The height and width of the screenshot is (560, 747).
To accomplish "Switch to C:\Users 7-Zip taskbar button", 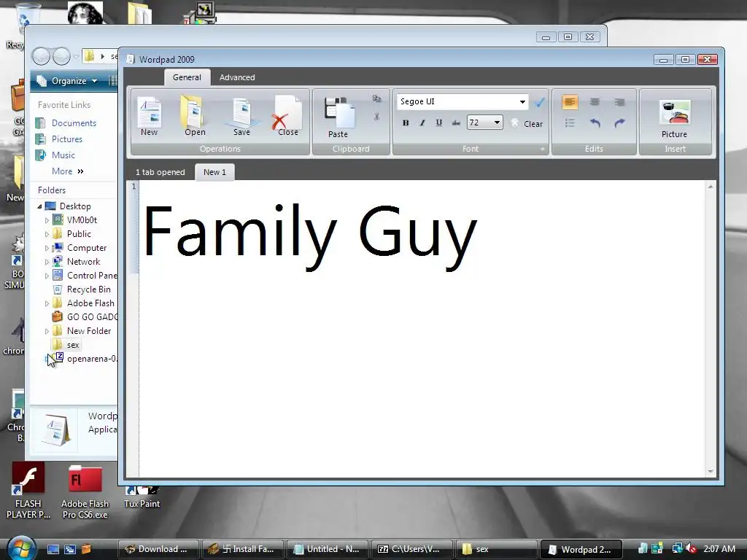I will tap(411, 549).
